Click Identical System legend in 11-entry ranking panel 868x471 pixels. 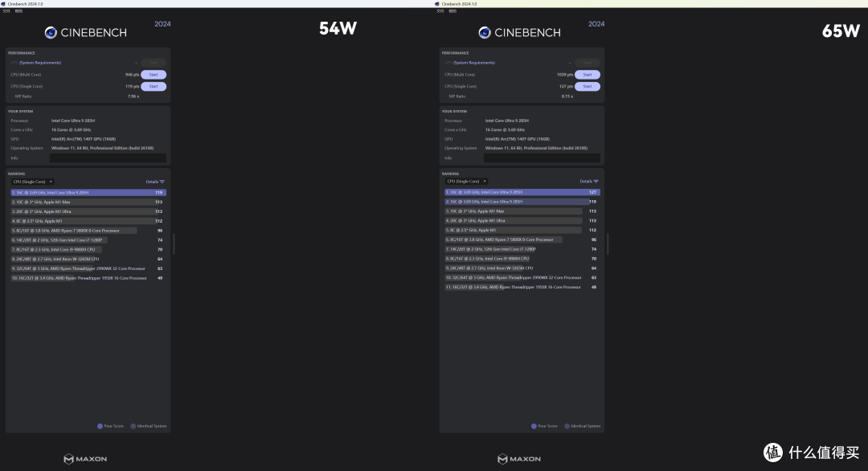pyautogui.click(x=583, y=426)
